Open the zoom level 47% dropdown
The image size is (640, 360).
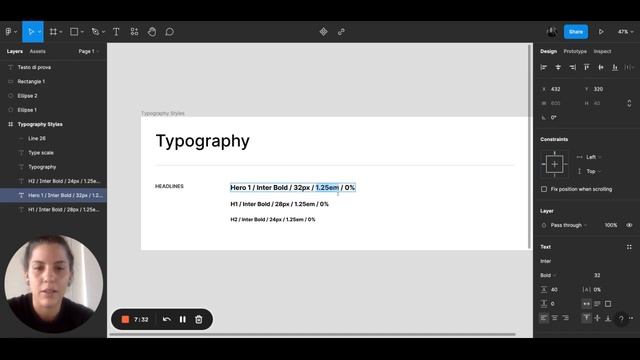coord(625,31)
